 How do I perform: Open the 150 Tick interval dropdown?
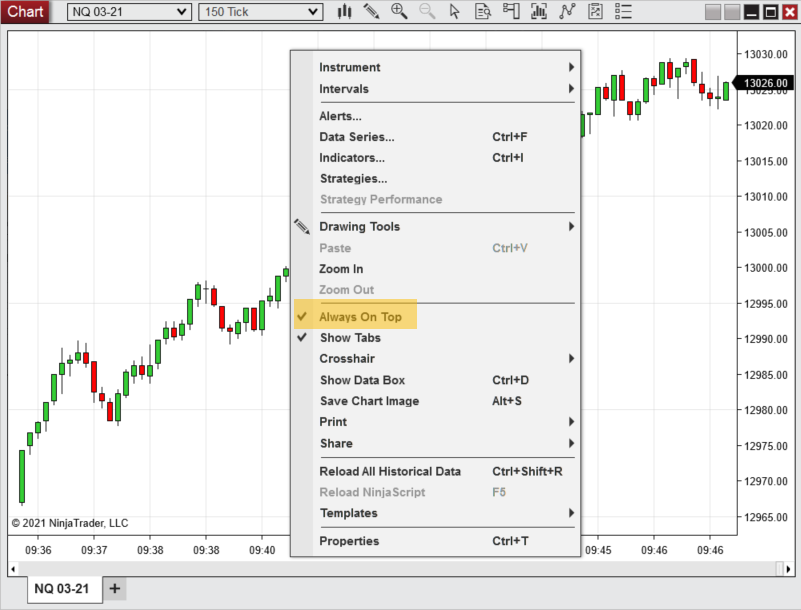[x=261, y=12]
